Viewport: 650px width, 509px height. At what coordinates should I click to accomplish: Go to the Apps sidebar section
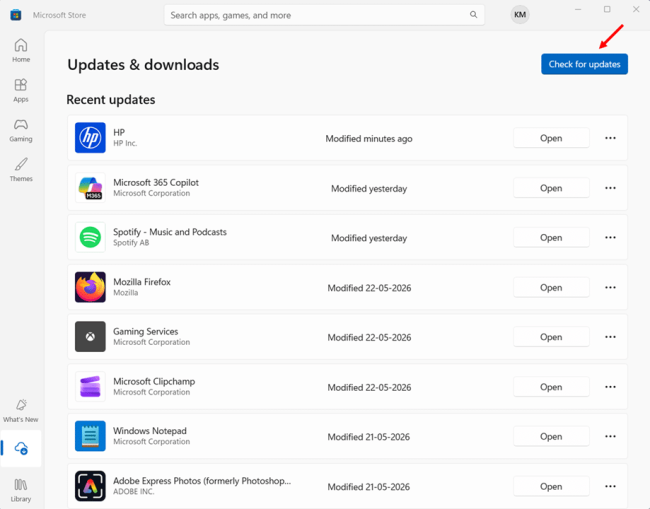[21, 90]
